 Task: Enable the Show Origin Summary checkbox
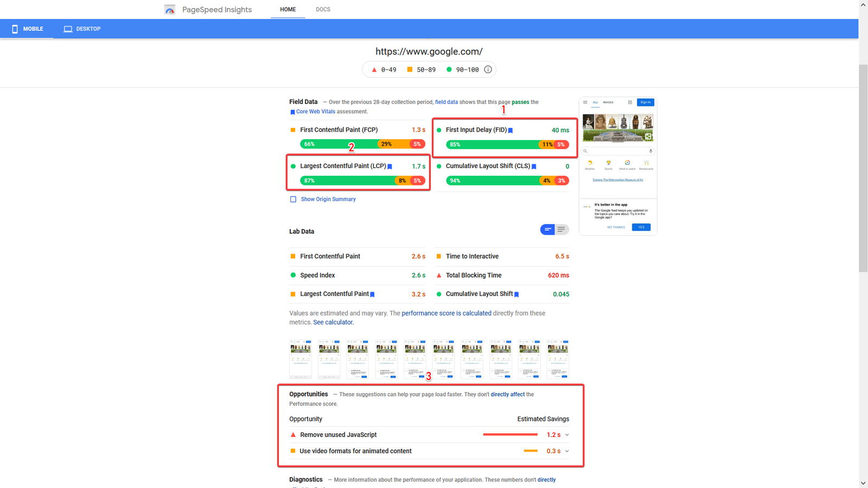click(293, 200)
